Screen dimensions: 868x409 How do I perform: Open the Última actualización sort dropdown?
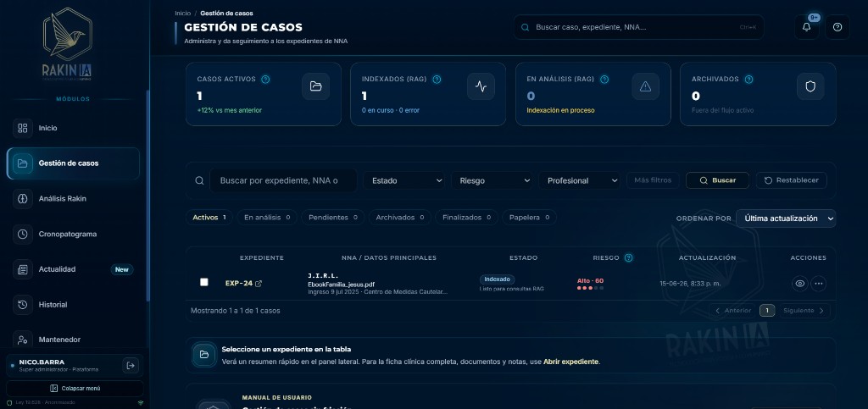tap(786, 218)
